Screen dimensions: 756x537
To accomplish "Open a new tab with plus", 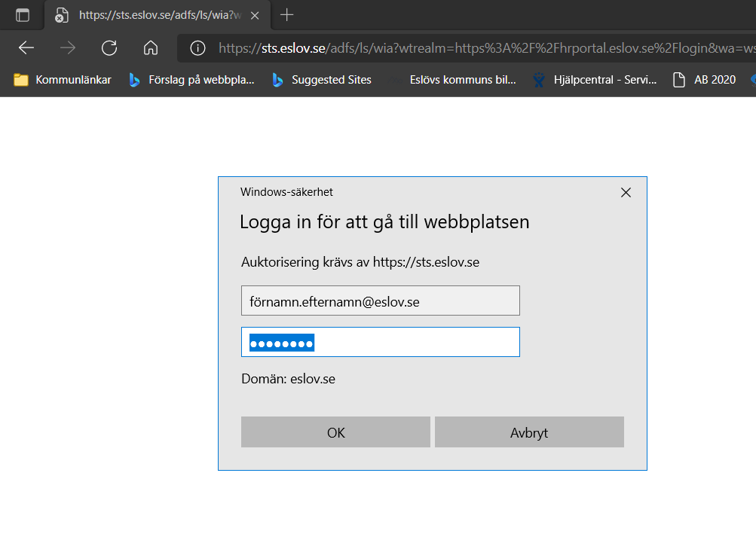I will click(287, 15).
